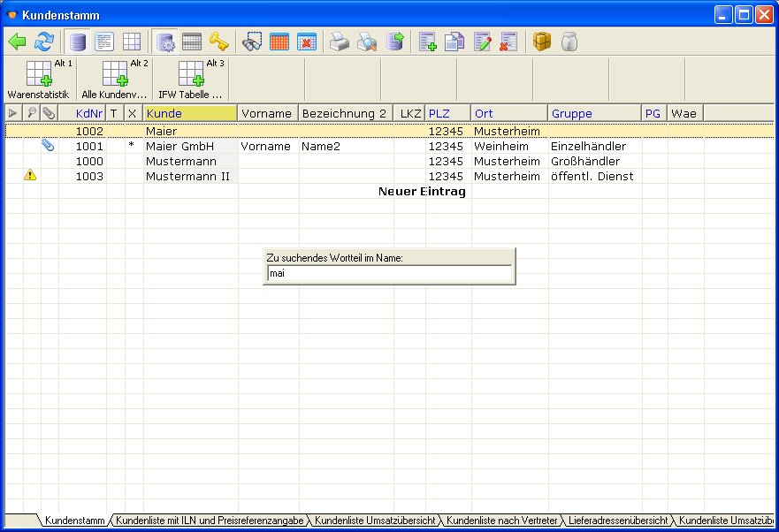The height and width of the screenshot is (532, 779).
Task: Toggle the form detail view button
Action: pos(104,42)
